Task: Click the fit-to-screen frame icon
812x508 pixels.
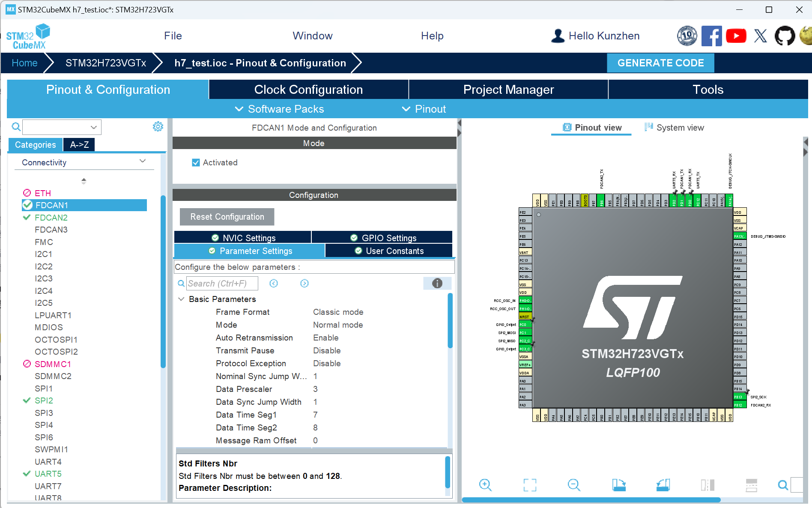Action: [530, 485]
